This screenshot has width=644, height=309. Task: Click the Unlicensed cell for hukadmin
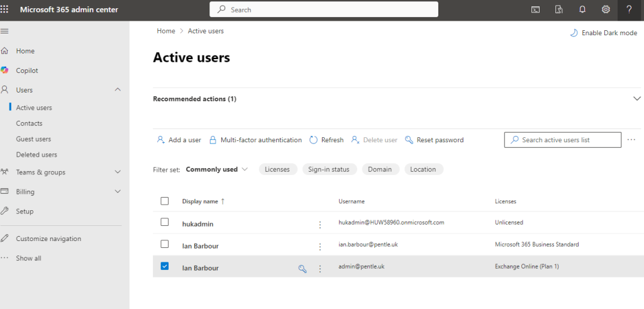pos(509,222)
